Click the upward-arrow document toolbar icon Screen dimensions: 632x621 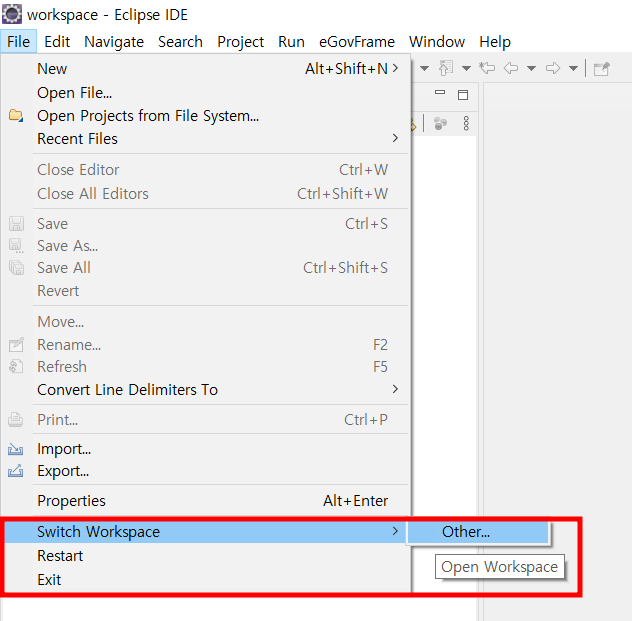coord(446,68)
